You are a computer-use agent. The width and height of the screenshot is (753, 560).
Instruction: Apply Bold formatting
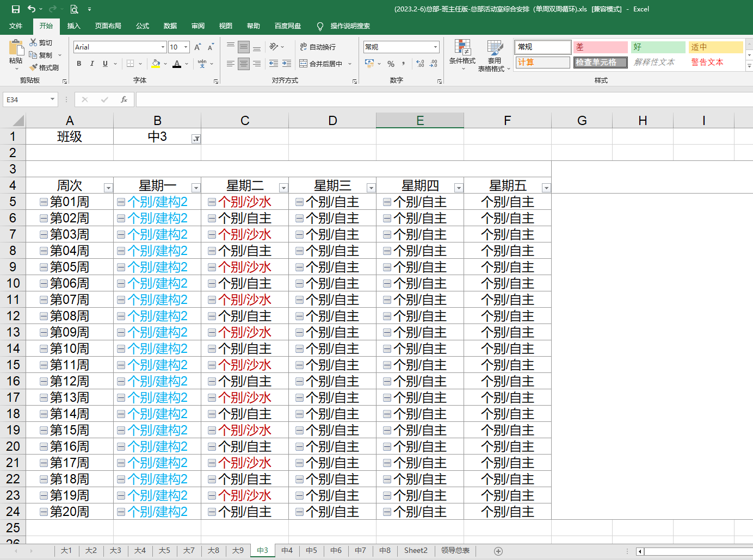pos(79,64)
